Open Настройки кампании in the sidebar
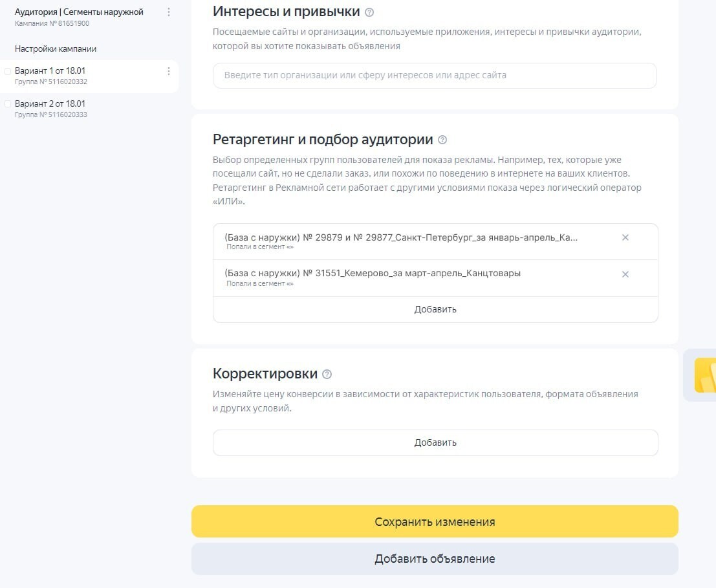This screenshot has width=716, height=588. (56, 49)
